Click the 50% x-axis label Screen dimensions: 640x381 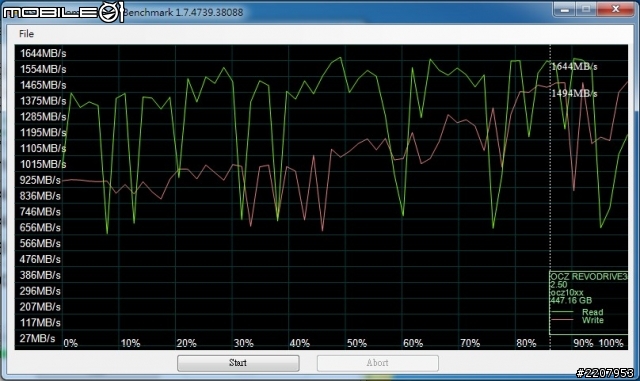click(x=357, y=343)
